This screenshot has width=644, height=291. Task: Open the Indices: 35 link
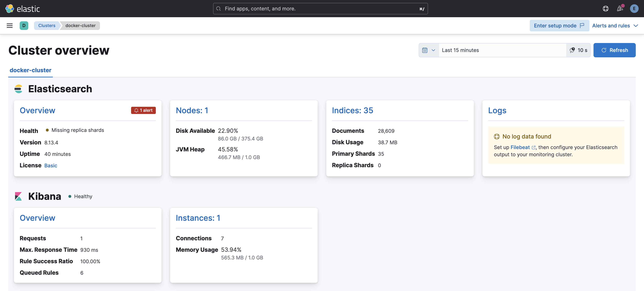tap(352, 110)
